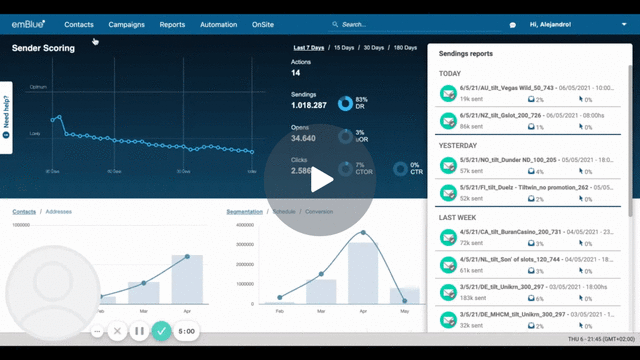Click the mail icon for NZ_tilt_Gslot
Viewport: 640px width, 360px height.
tap(448, 121)
